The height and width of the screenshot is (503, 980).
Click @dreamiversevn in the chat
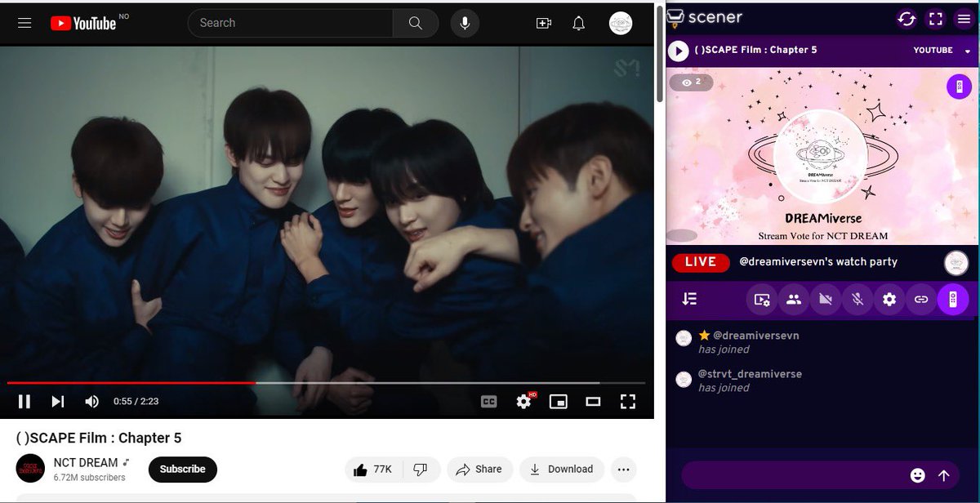pyautogui.click(x=756, y=336)
